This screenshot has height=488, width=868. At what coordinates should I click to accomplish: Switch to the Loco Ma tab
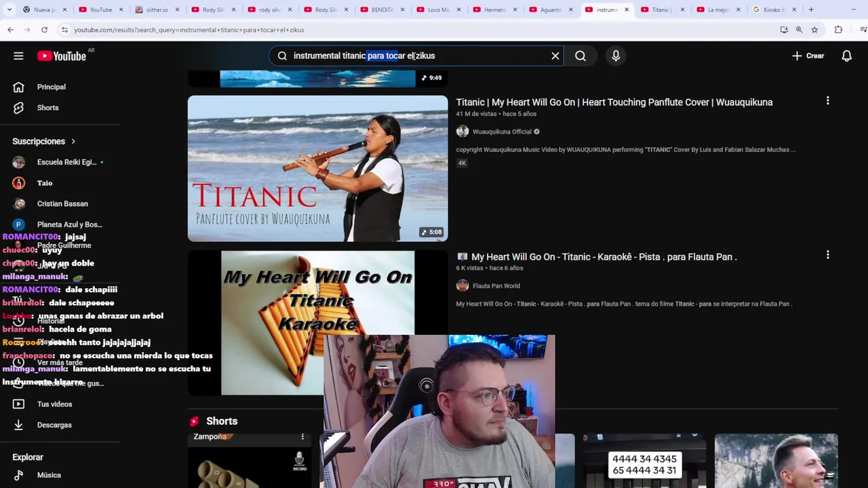pos(439,9)
